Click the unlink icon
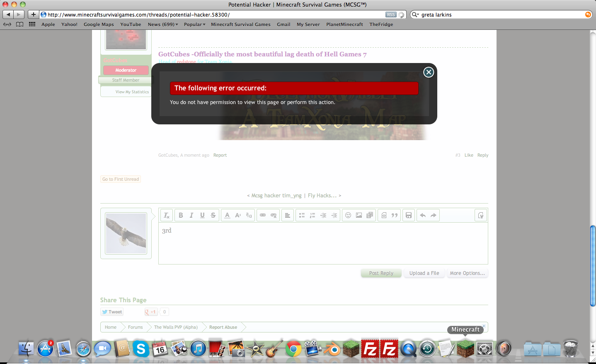Screen dimensions: 596x364 point(274,215)
